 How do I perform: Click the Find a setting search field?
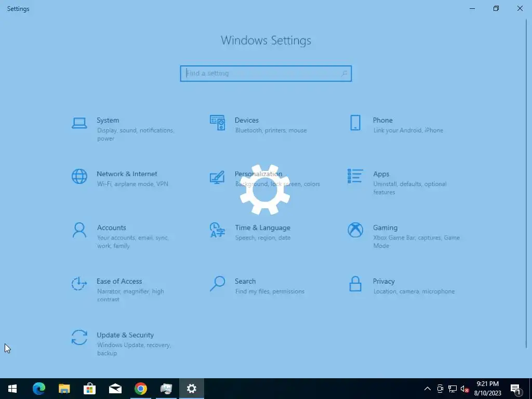click(x=265, y=73)
